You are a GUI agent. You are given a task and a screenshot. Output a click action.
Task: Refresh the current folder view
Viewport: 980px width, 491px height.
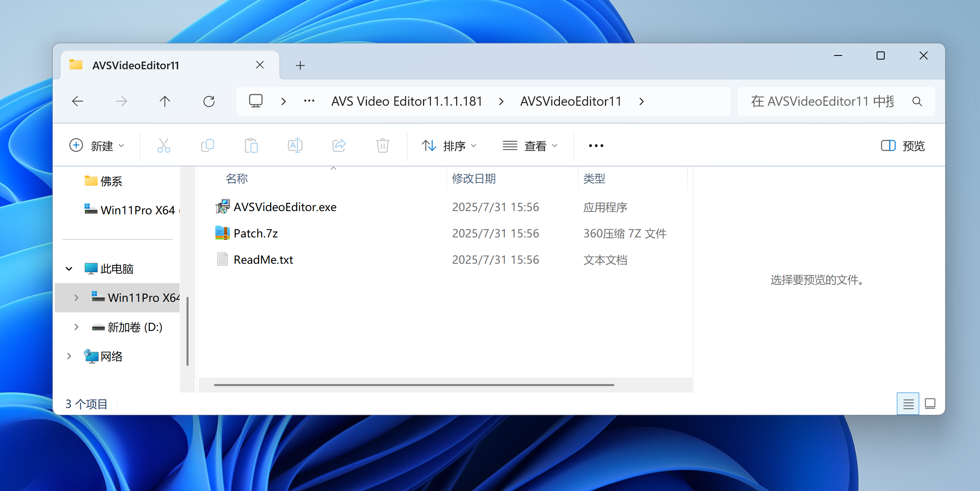click(209, 101)
